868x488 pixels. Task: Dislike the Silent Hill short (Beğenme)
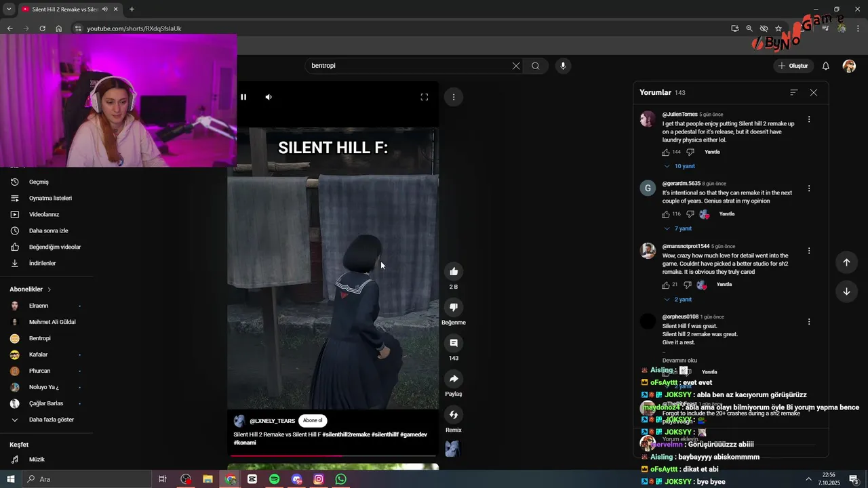[454, 307]
